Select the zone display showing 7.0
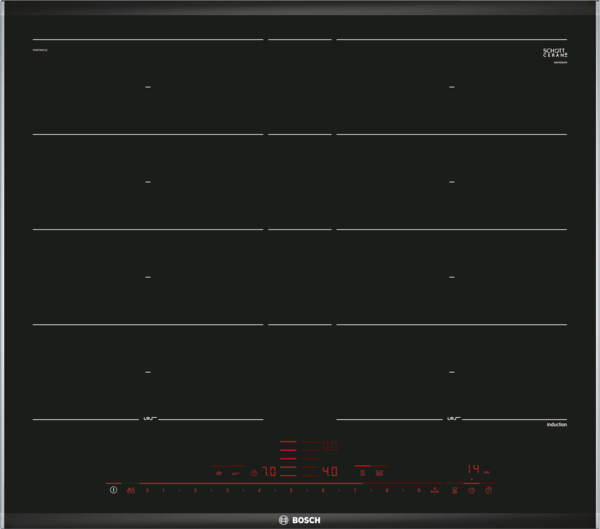 pos(269,471)
